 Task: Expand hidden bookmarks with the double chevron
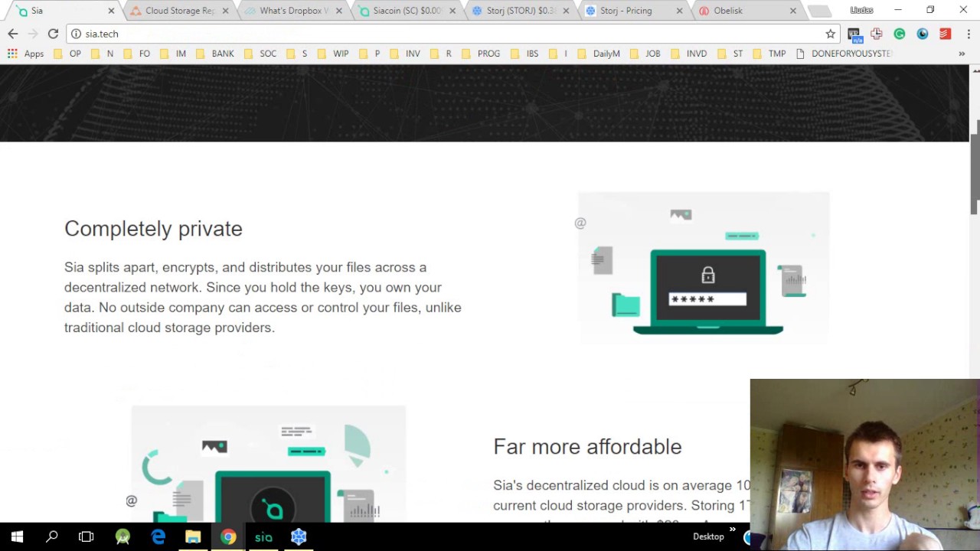962,54
